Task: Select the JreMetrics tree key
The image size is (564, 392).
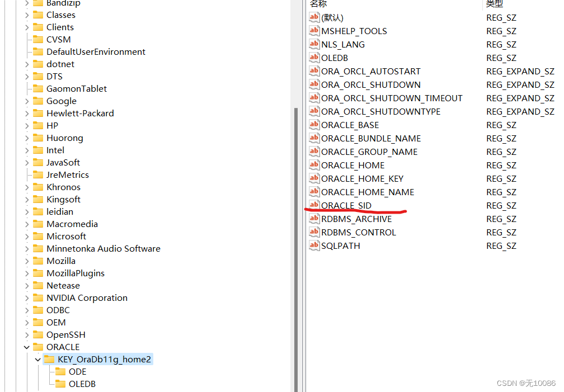Action: click(x=67, y=174)
